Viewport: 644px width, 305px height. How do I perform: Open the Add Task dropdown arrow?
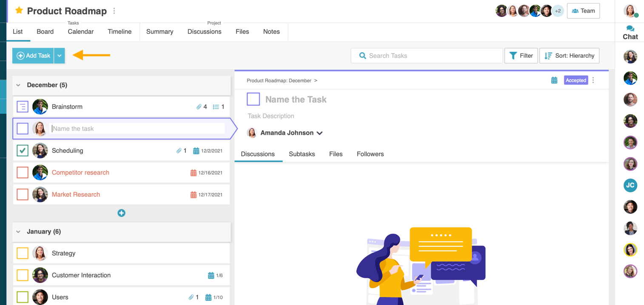coord(60,56)
